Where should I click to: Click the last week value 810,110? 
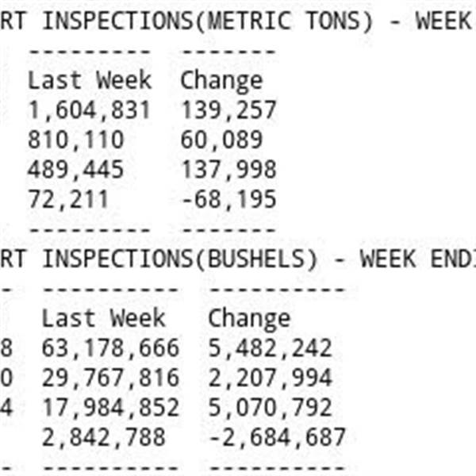click(76, 140)
